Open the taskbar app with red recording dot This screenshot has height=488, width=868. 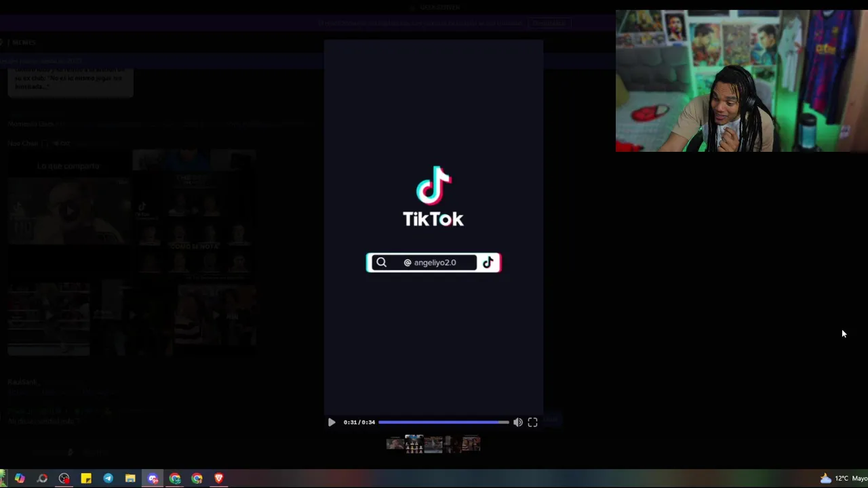pos(64,479)
